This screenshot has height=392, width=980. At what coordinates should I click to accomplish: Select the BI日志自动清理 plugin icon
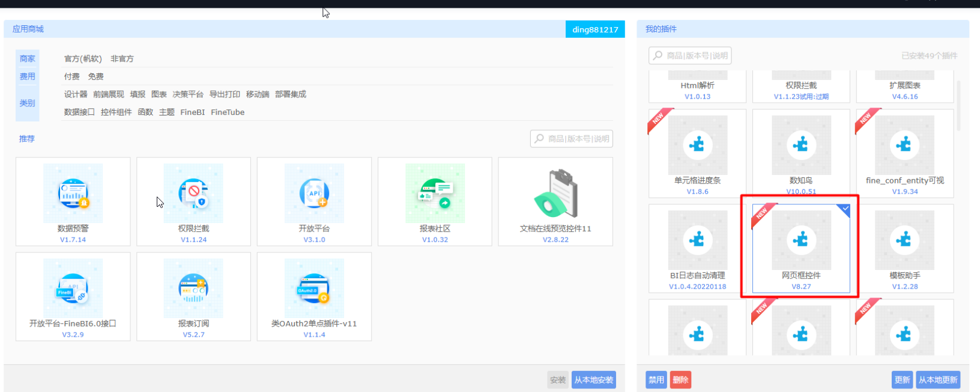pos(697,240)
